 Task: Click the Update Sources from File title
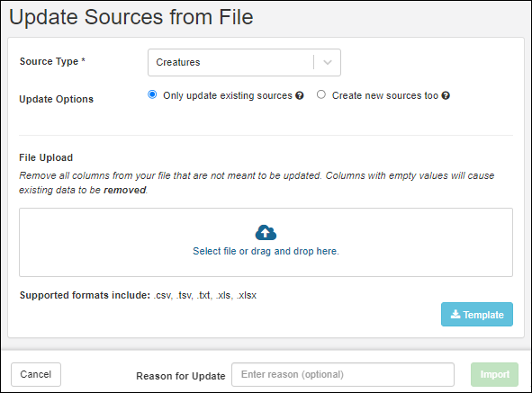pos(131,17)
